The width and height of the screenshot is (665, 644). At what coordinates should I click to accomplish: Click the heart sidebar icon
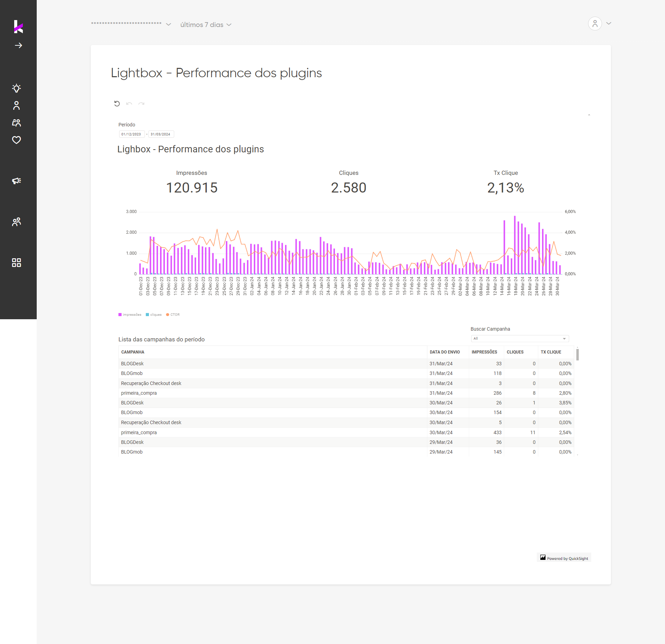point(16,140)
